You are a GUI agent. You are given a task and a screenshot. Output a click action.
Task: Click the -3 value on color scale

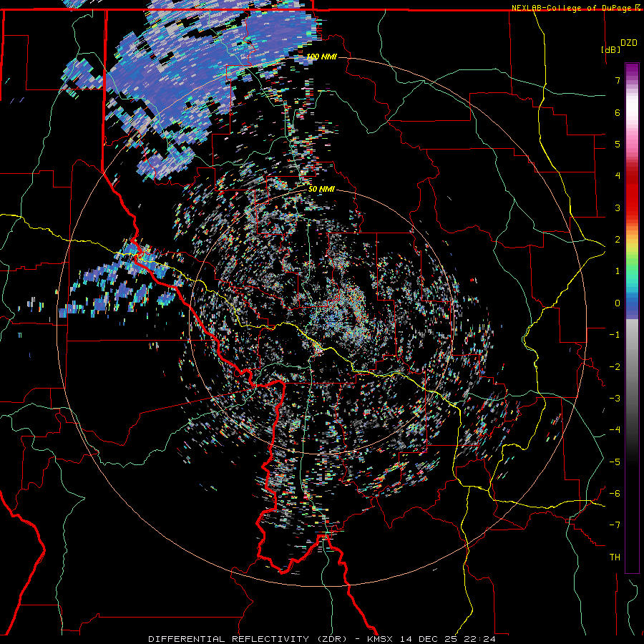point(615,399)
